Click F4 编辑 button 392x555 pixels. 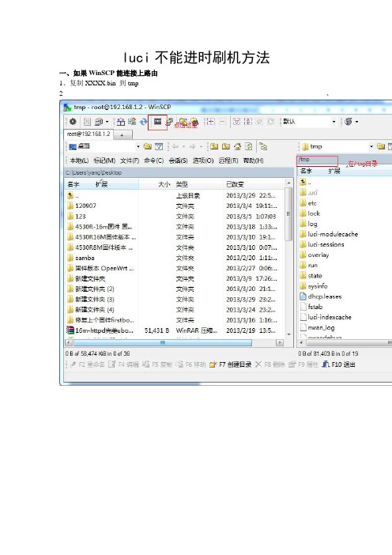[123, 364]
